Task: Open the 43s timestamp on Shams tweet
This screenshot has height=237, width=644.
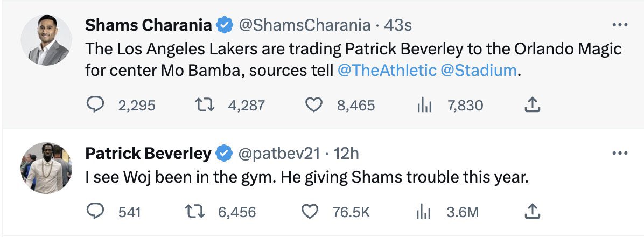Action: [x=398, y=25]
